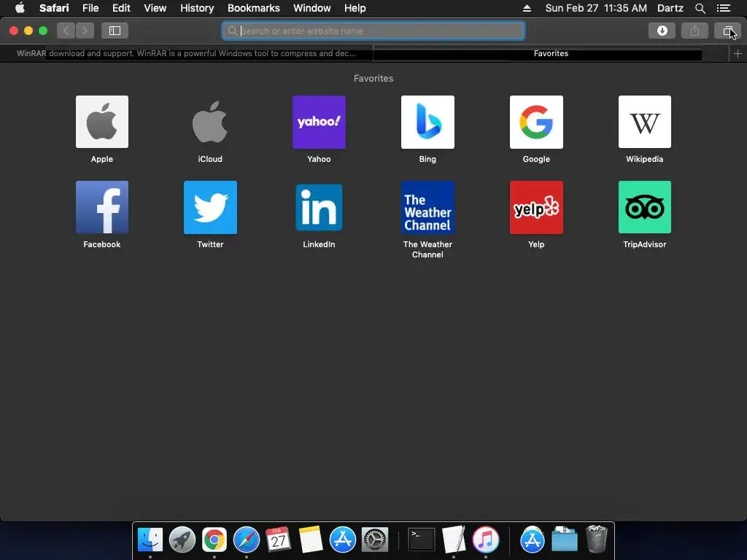This screenshot has height=560, width=747.
Task: Open the Facebook favorite
Action: coord(102,207)
